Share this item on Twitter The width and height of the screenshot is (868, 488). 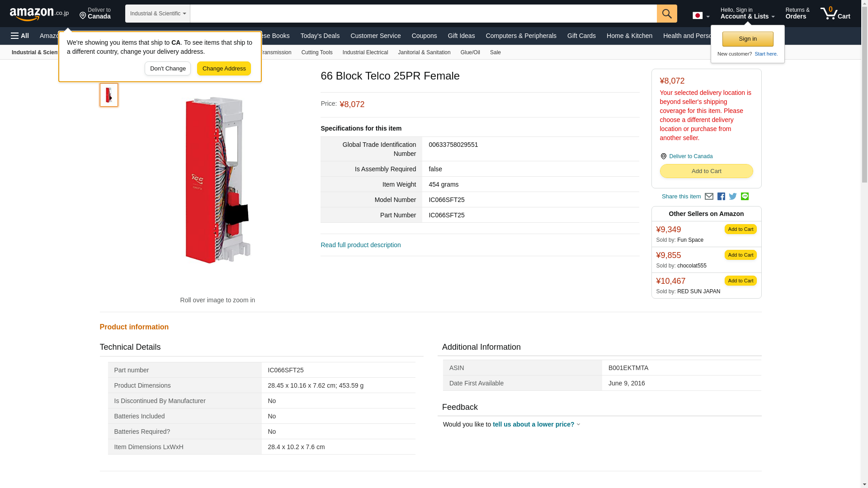coord(733,197)
